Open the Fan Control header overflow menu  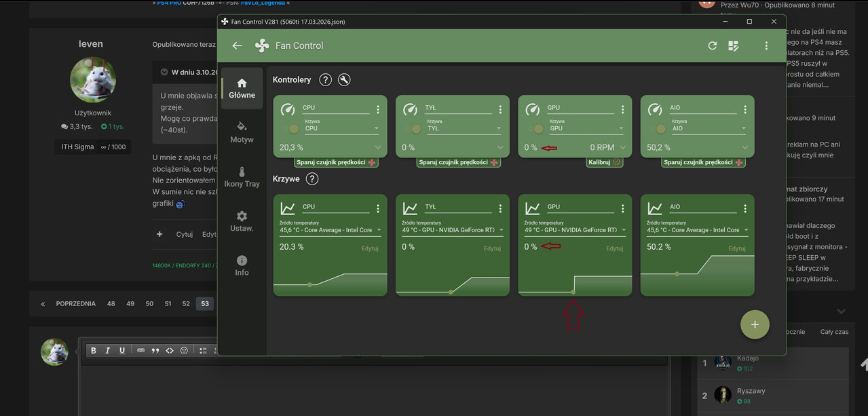pyautogui.click(x=766, y=45)
